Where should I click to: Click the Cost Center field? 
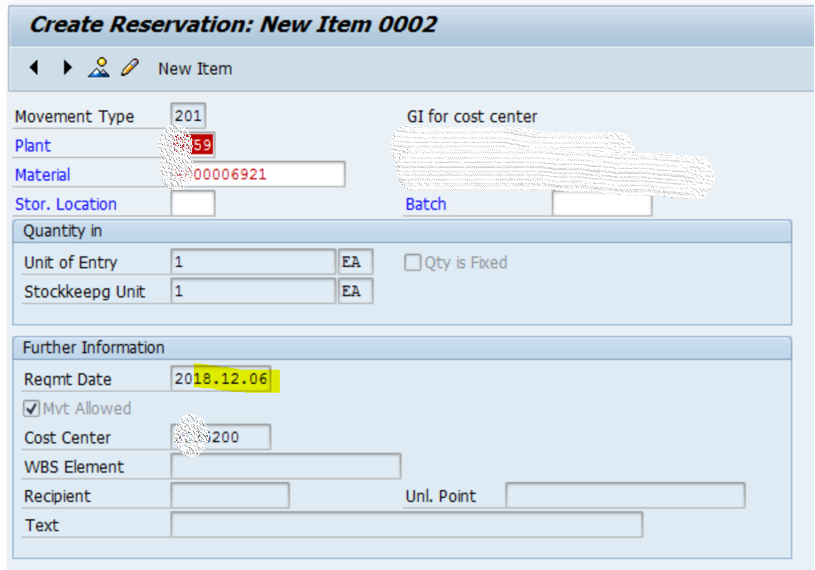click(221, 437)
